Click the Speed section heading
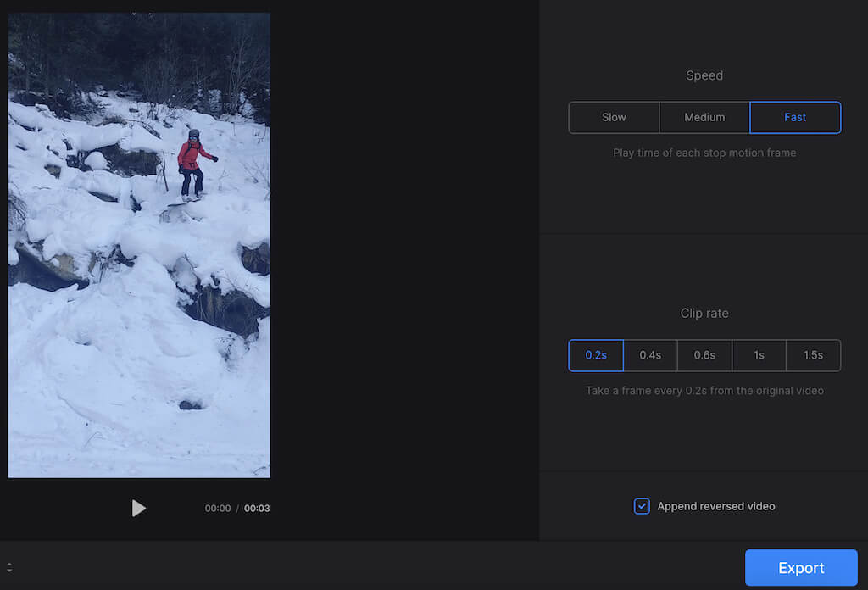 click(x=704, y=75)
